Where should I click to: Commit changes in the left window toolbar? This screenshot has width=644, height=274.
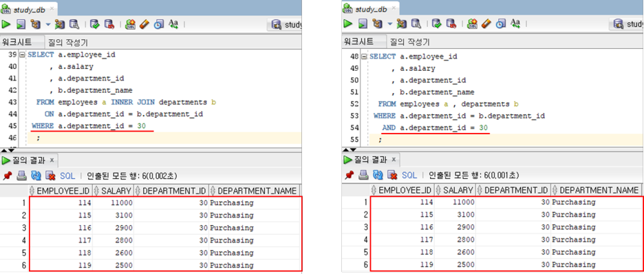tap(95, 24)
